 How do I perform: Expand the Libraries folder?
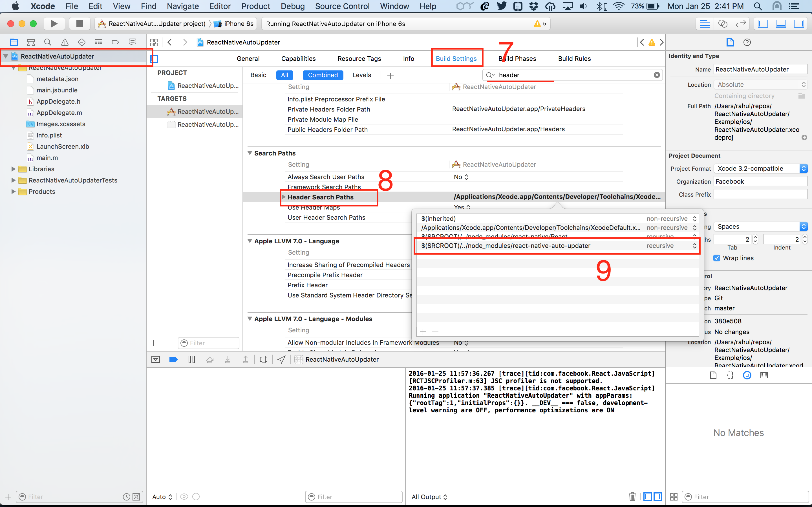(14, 169)
